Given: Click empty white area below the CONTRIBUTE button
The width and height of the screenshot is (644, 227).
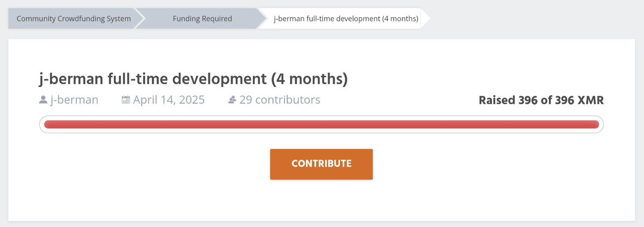Looking at the screenshot, I should (x=321, y=201).
